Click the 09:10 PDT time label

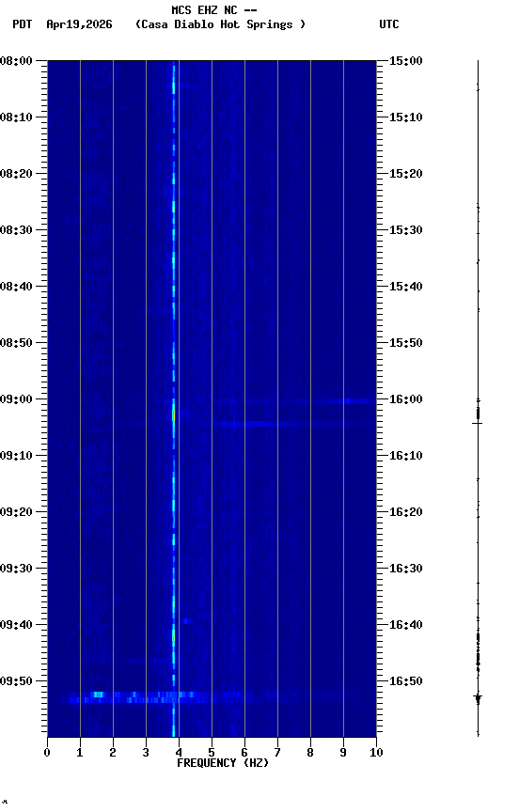(16, 456)
